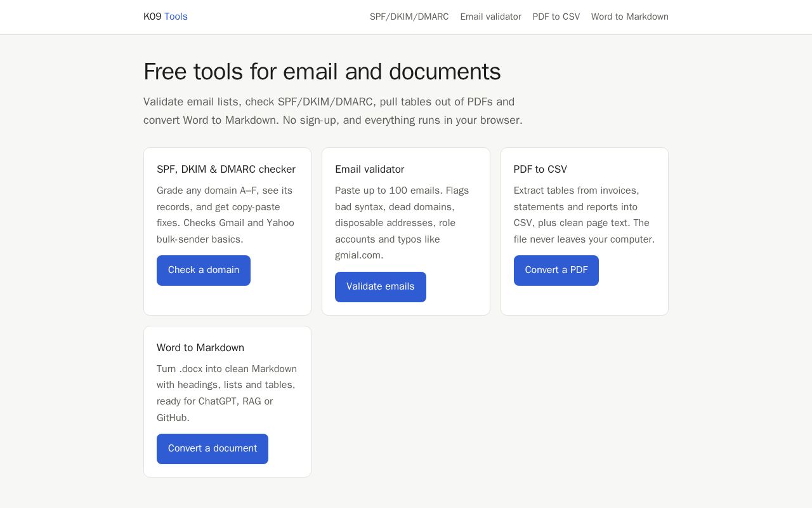Click the Convert a PDF button

click(556, 271)
